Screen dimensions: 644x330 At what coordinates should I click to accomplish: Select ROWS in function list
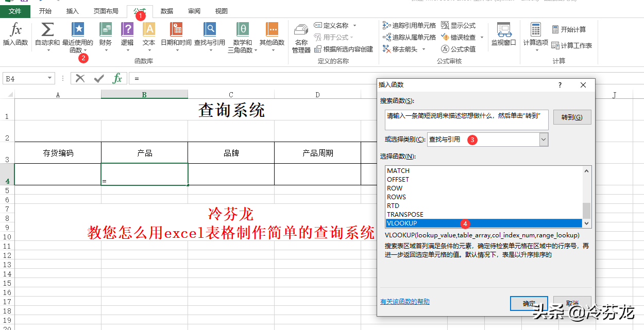[x=484, y=197]
